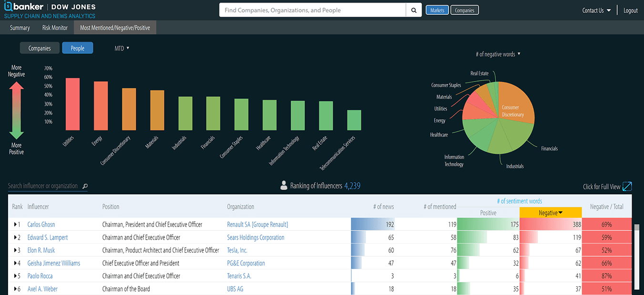Sort by the Negative column
The width and height of the screenshot is (644, 295).
551,213
